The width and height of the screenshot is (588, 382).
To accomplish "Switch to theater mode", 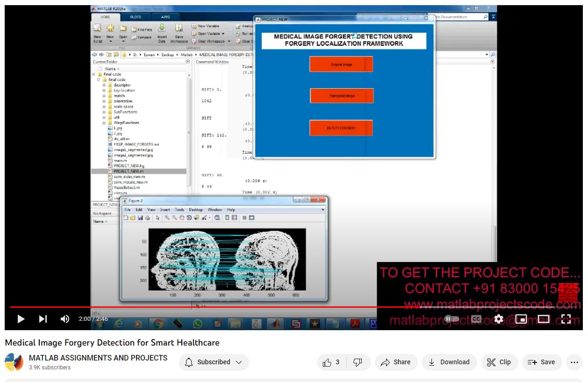I will [544, 319].
